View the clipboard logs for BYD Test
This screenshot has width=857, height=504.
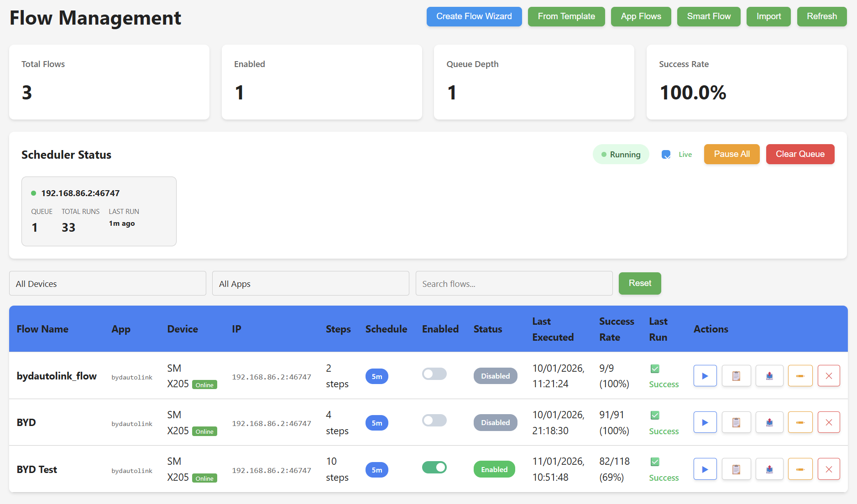(x=736, y=469)
